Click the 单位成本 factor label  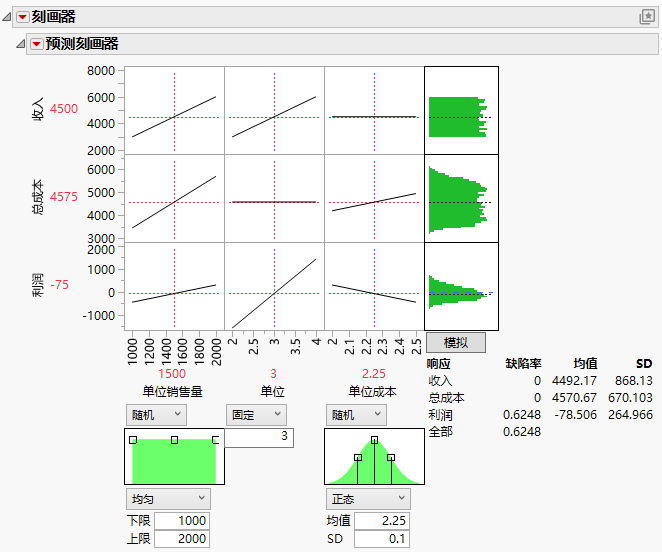[372, 392]
